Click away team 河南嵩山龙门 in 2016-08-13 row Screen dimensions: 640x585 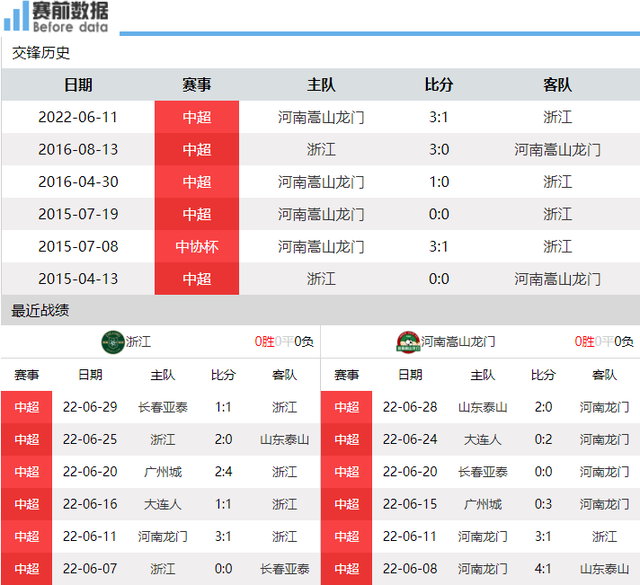[557, 149]
